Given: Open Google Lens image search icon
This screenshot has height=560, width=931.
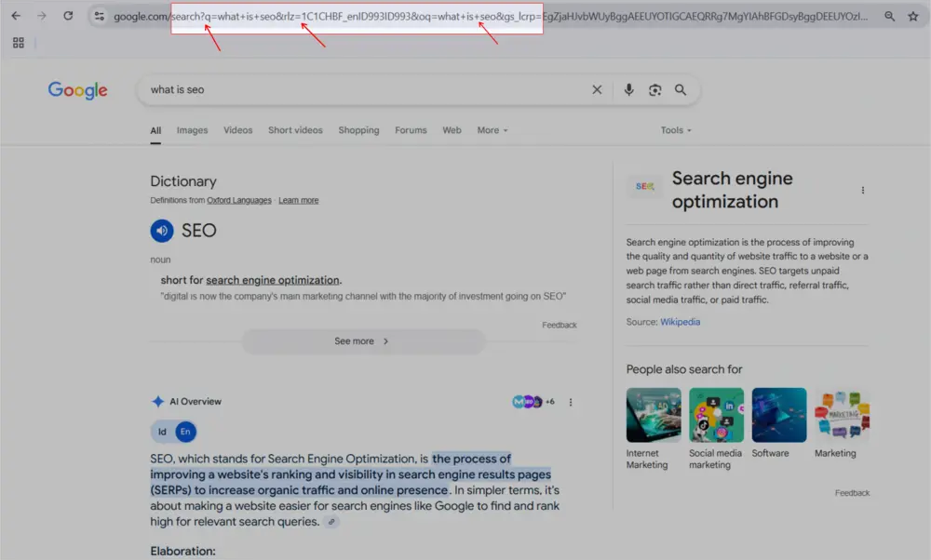Looking at the screenshot, I should 654,89.
